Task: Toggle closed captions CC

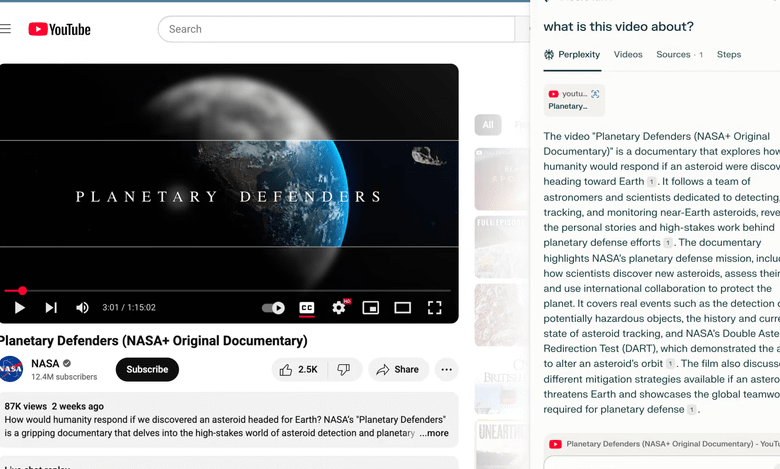Action: (307, 308)
